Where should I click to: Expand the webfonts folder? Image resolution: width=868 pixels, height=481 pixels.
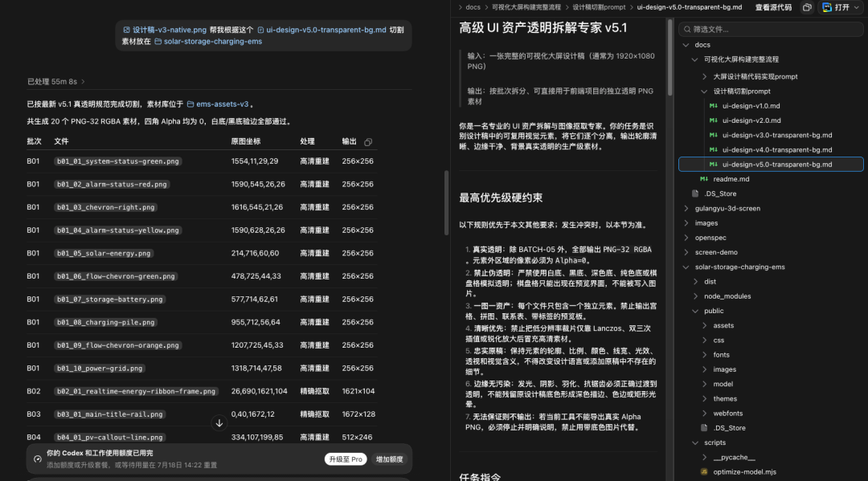704,414
